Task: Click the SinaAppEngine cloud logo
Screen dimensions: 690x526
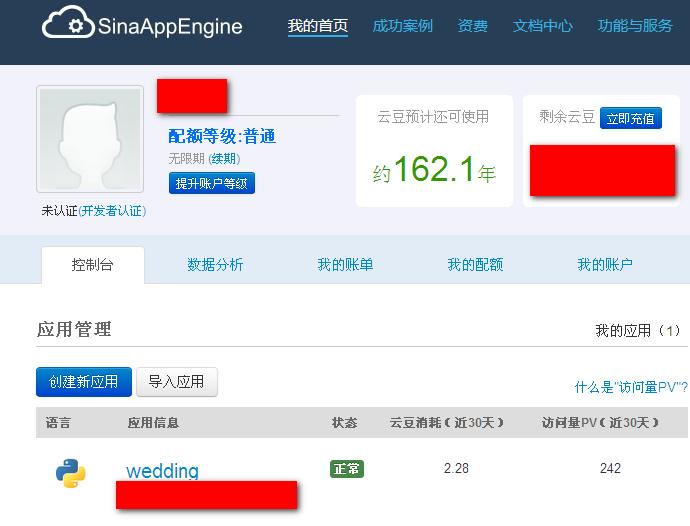Action: coord(142,23)
